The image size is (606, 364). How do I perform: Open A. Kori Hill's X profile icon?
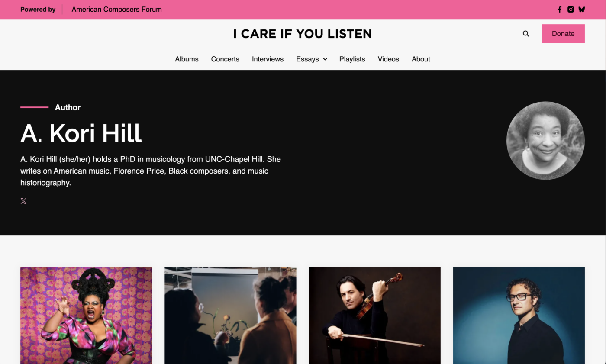click(23, 201)
